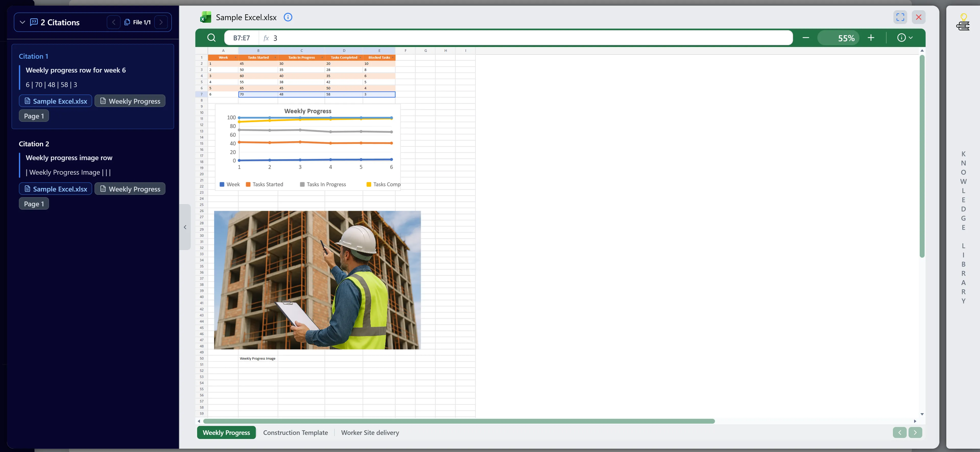Viewport: 980px width, 452px height.
Task: Collapse the side panel arrow handle
Action: (185, 227)
